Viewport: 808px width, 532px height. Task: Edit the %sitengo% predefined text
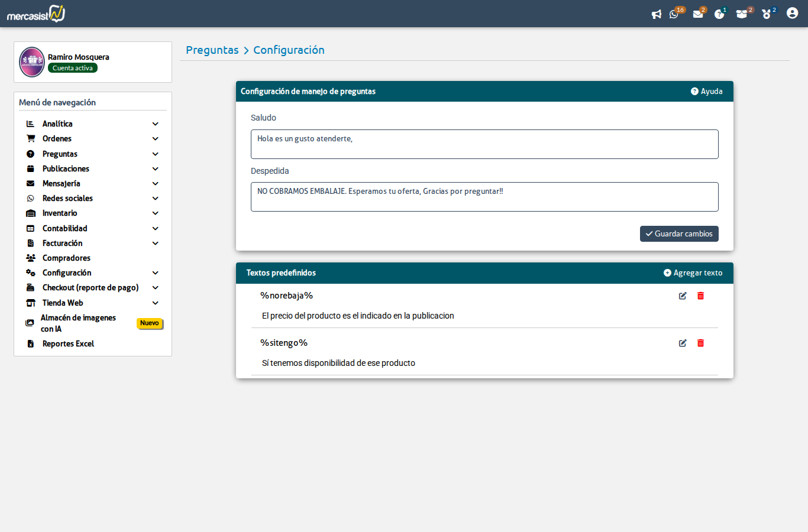683,343
